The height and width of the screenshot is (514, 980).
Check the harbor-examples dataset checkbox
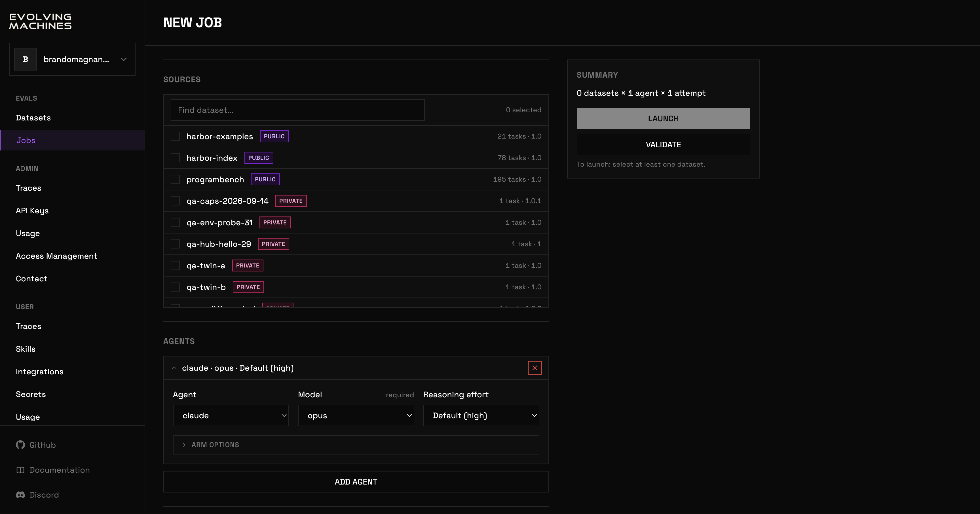[175, 136]
